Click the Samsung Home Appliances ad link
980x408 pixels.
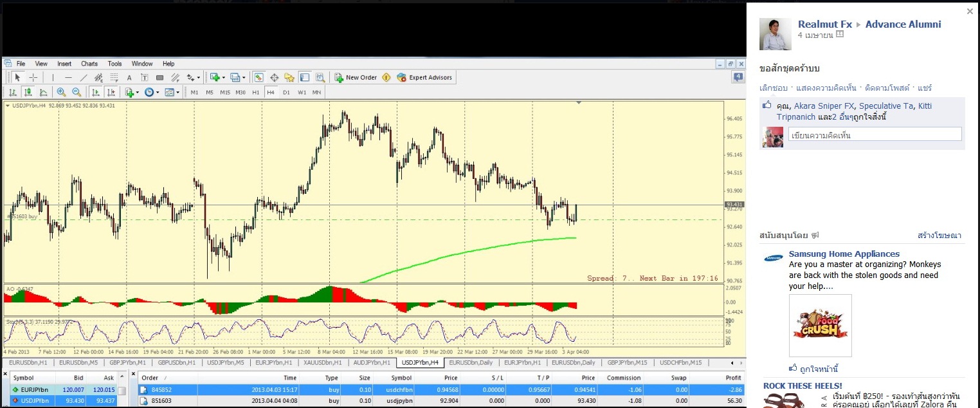point(844,254)
